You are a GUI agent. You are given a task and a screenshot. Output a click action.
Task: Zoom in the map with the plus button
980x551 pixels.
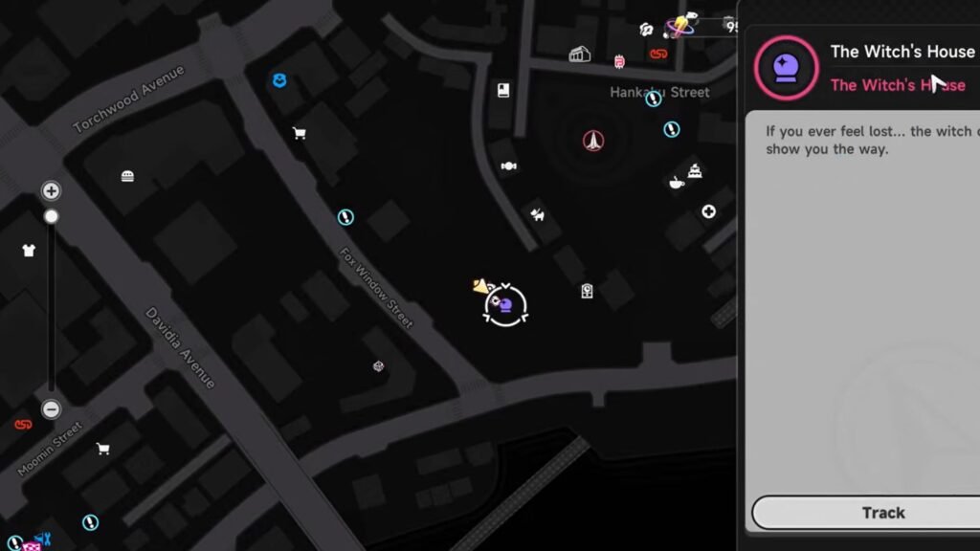click(x=52, y=190)
